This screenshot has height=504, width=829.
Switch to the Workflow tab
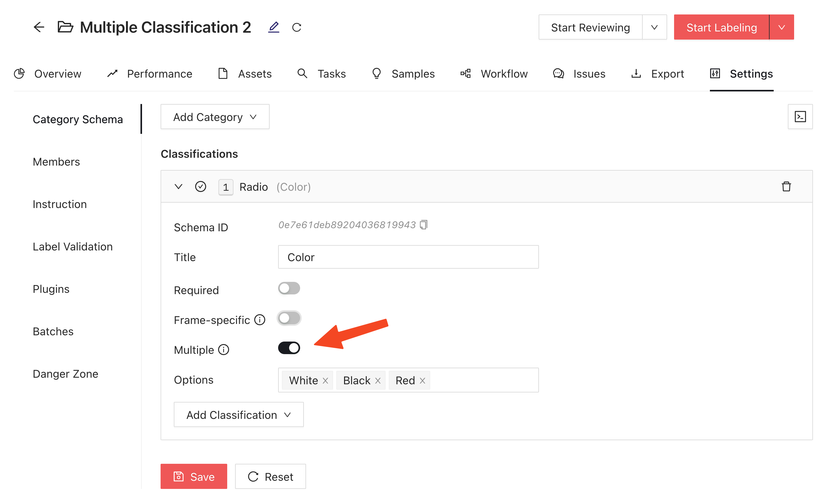coord(504,74)
